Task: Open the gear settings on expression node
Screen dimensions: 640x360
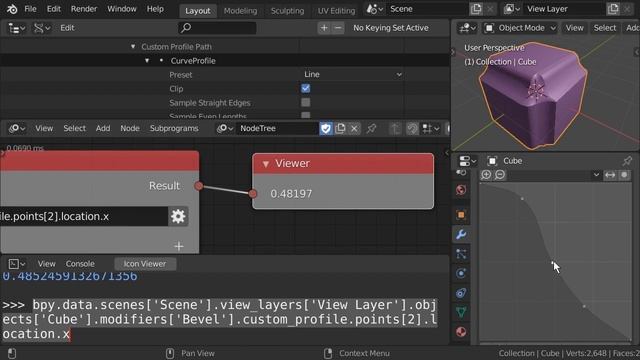Action: tap(178, 216)
